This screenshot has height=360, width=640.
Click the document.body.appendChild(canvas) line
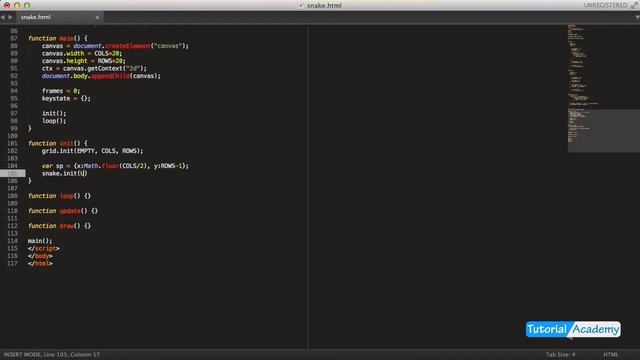click(x=101, y=76)
